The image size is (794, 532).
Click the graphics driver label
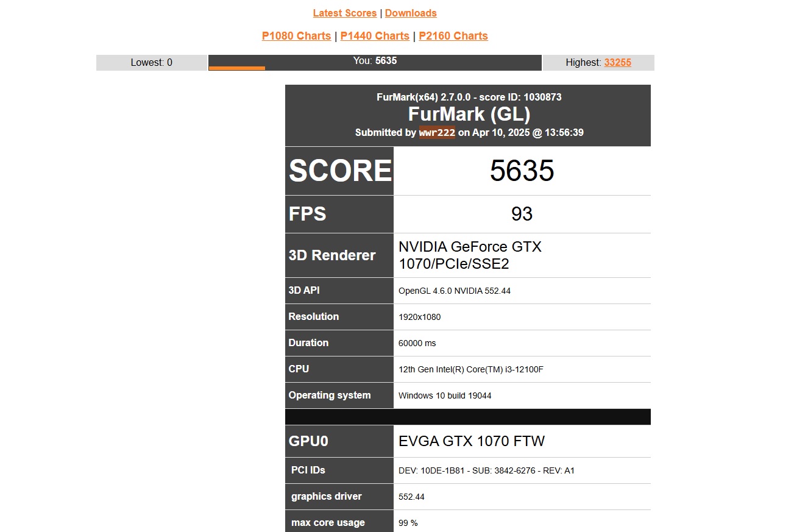[x=327, y=496]
